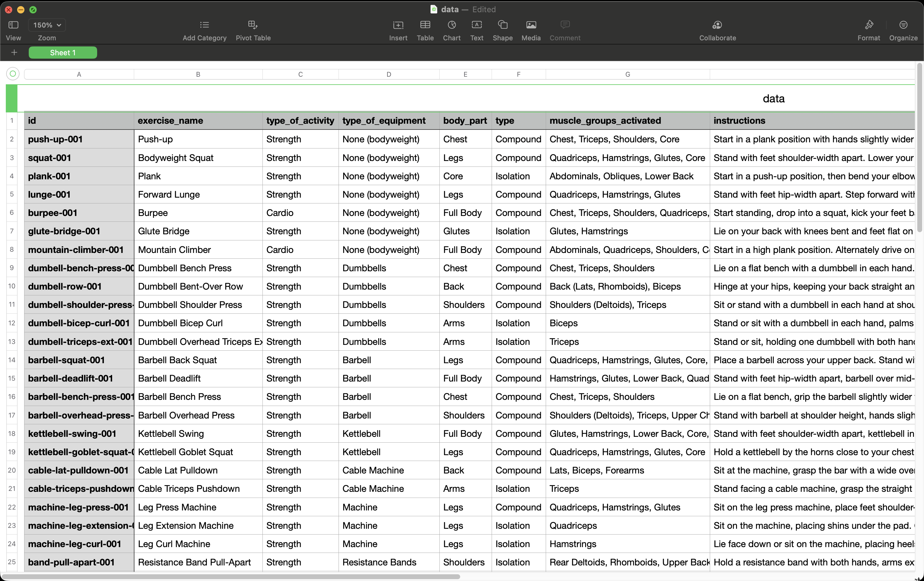Add a Text box

pyautogui.click(x=477, y=25)
